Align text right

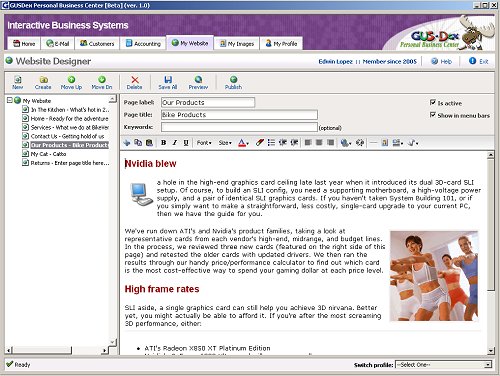[x=331, y=143]
